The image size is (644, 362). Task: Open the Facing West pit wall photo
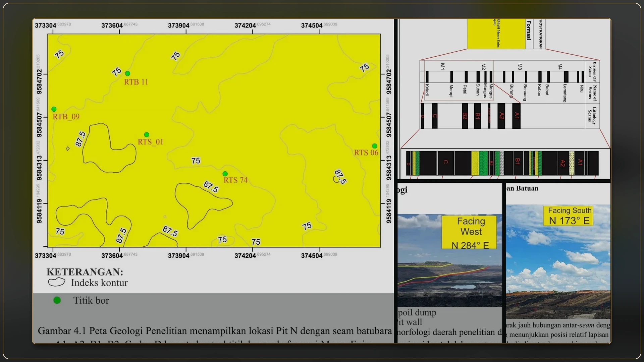click(450, 260)
